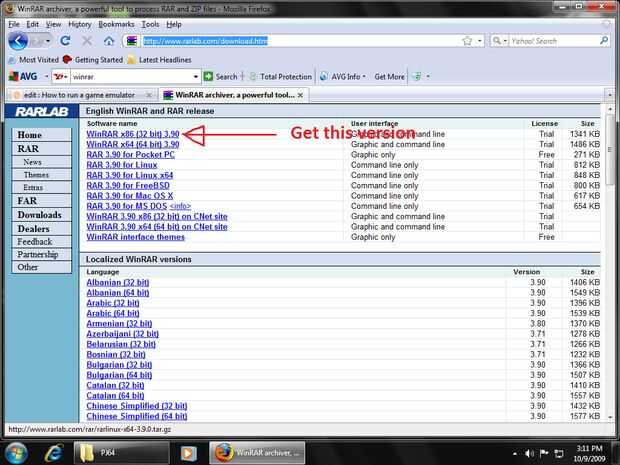The height and width of the screenshot is (465, 620).
Task: Open the Windows Start button
Action: 16,453
